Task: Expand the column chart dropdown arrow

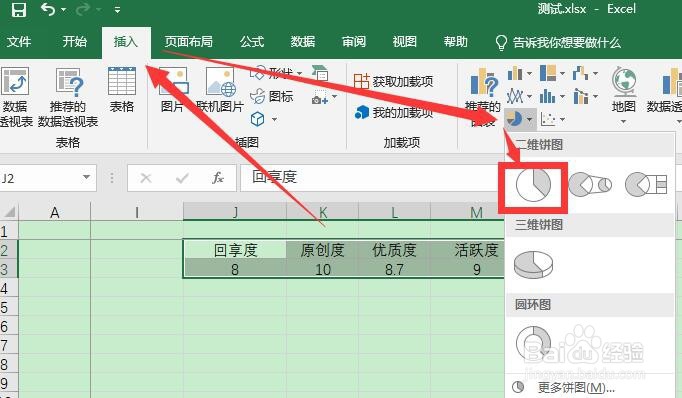Action: pyautogui.click(x=529, y=74)
